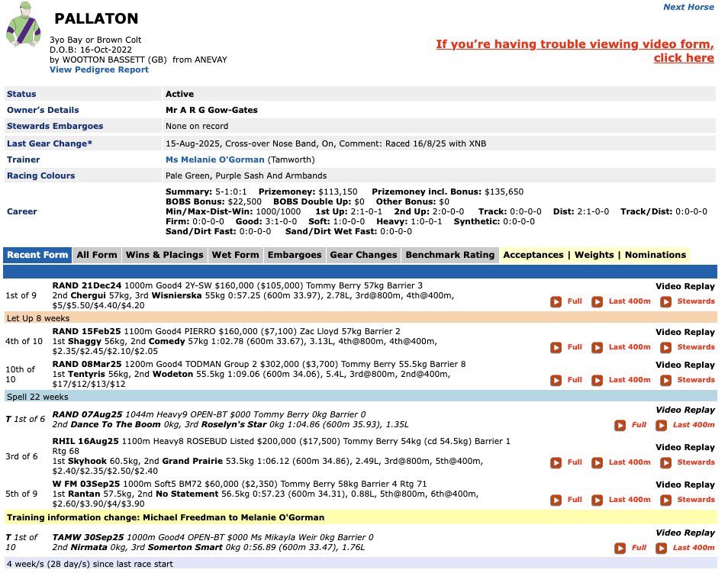
Task: Click the '10th of 10' finishing position
Action: point(20,375)
